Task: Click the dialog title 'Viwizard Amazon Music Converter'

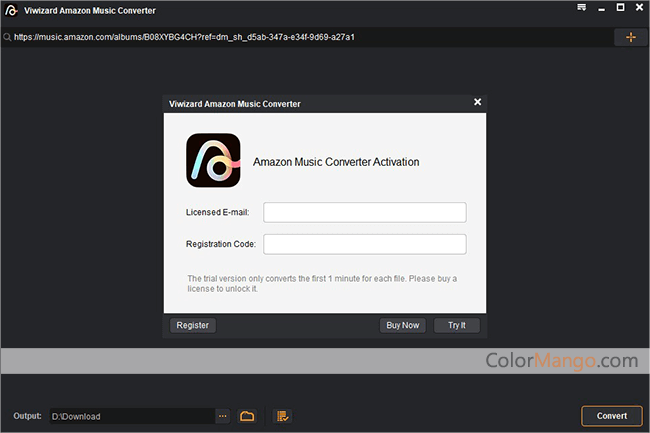Action: [235, 104]
